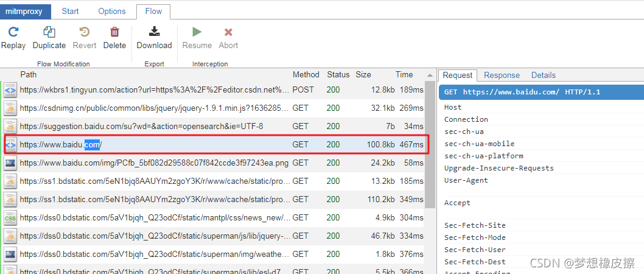Click the Host header name

click(453, 107)
